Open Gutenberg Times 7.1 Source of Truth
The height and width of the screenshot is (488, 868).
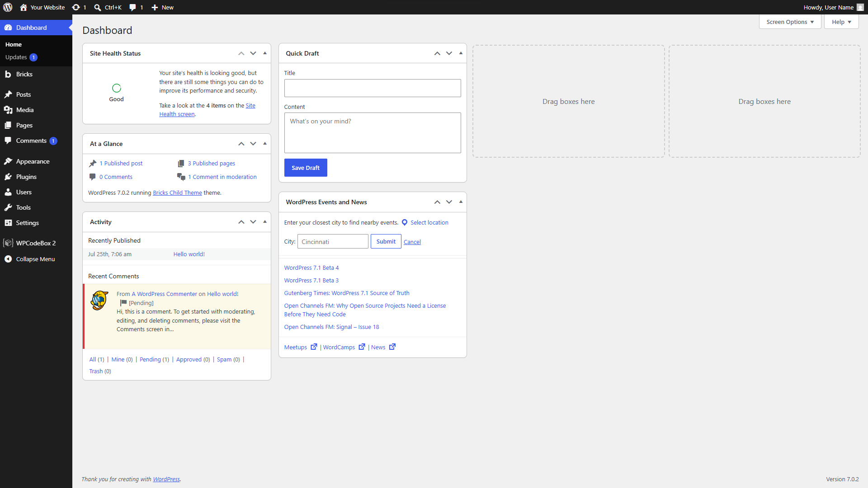347,293
